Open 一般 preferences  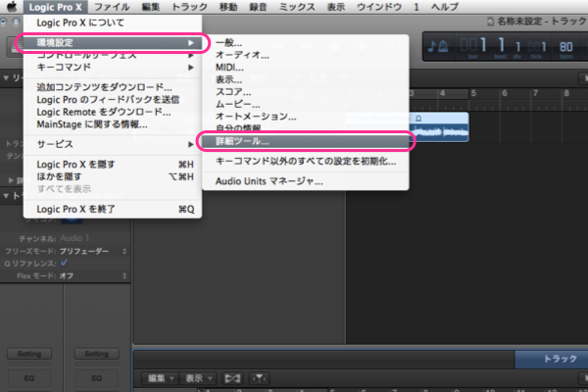(x=305, y=43)
